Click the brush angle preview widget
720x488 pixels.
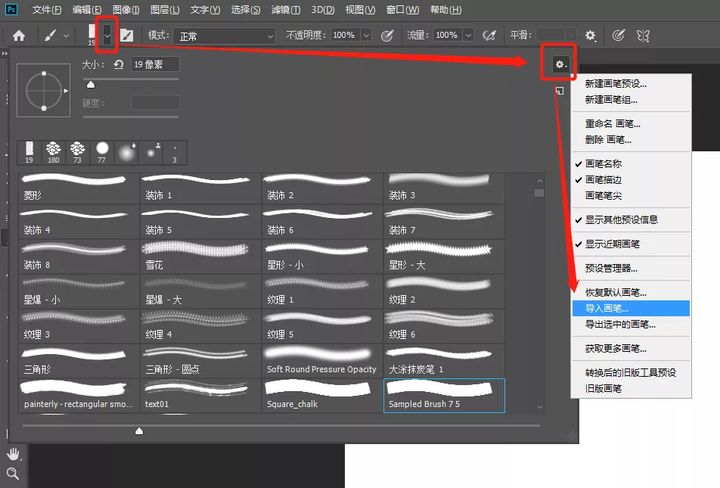[44, 90]
